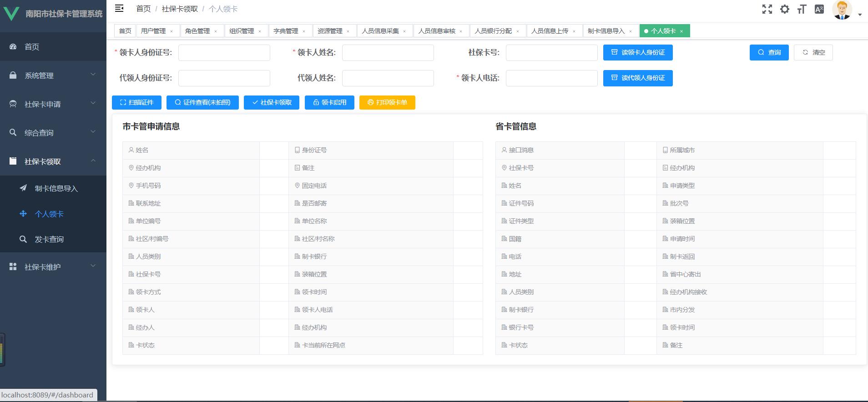Expand the 综合查询 sidebar menu
The height and width of the screenshot is (402, 868).
[53, 132]
